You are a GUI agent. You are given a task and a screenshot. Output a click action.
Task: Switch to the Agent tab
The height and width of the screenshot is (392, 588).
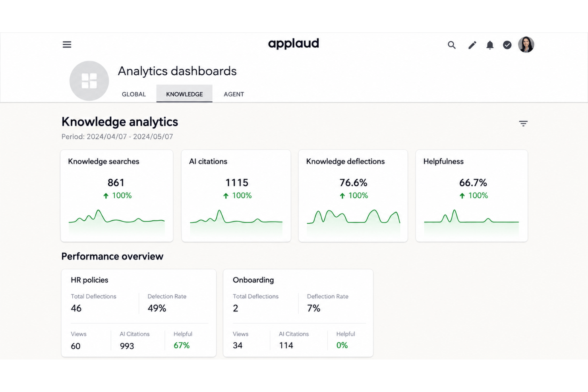234,94
